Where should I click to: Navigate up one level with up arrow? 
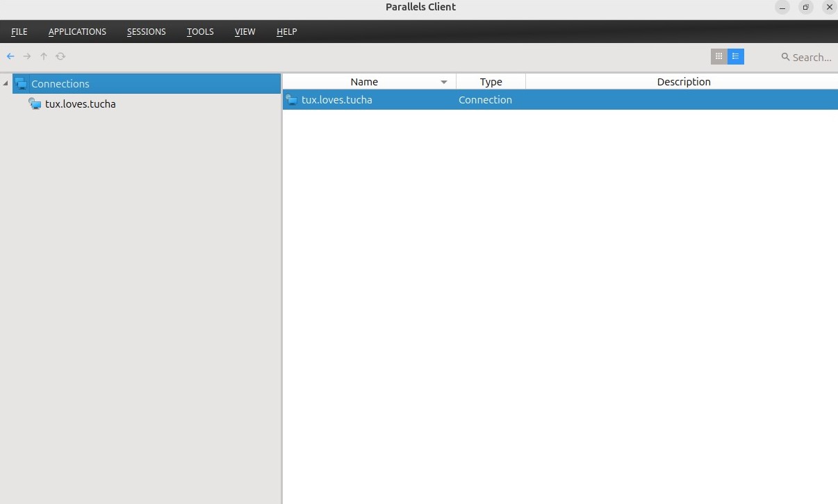click(44, 56)
